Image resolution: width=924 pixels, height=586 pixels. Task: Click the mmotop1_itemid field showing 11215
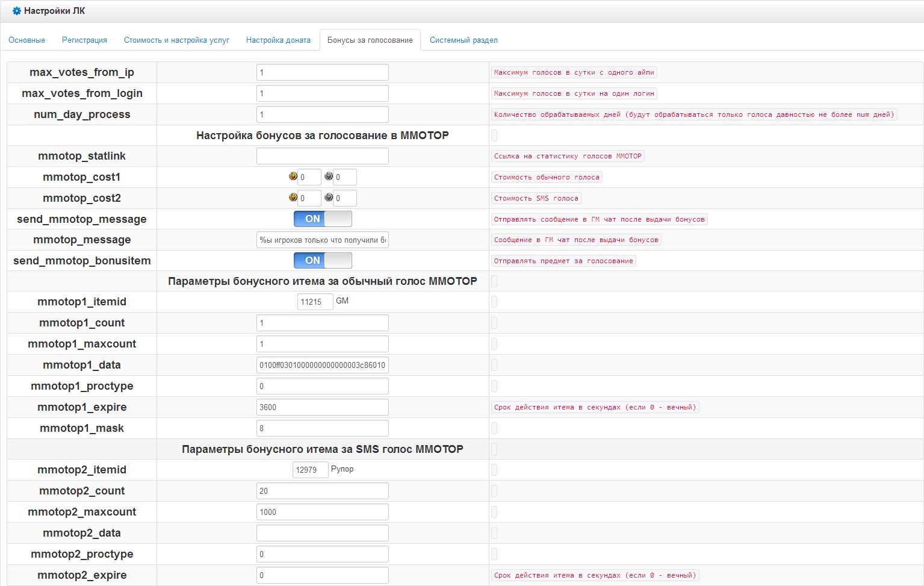point(315,302)
